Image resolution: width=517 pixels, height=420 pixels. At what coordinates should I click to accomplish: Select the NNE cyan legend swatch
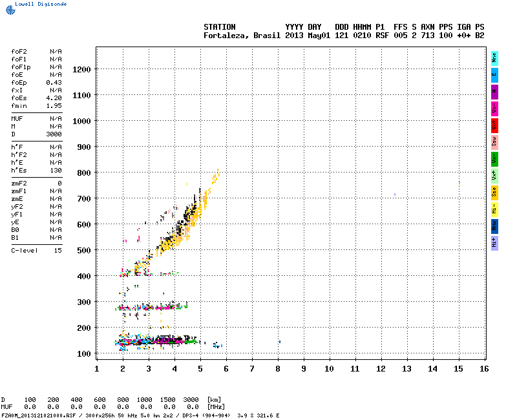(x=494, y=58)
